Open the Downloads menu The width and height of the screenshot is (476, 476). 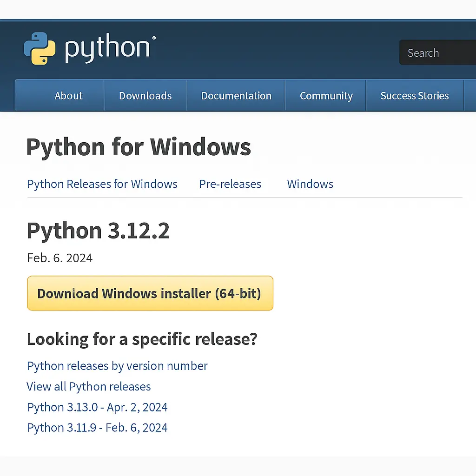[145, 96]
